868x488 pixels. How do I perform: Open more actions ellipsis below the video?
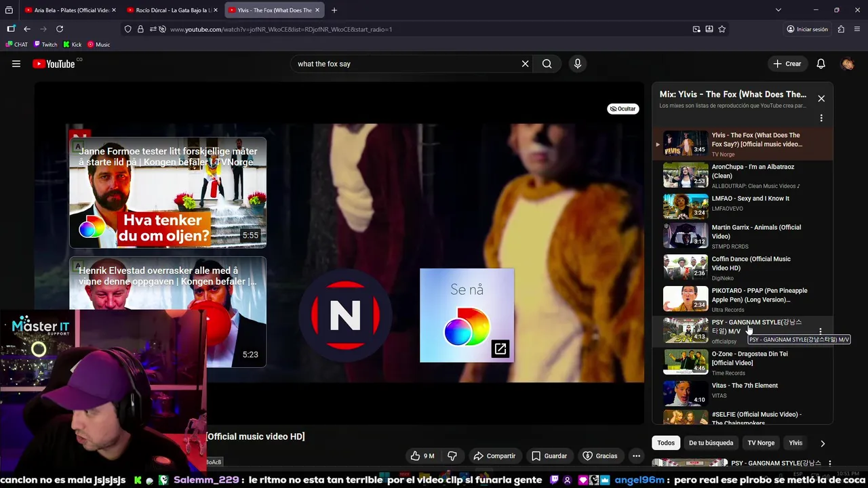pos(636,456)
